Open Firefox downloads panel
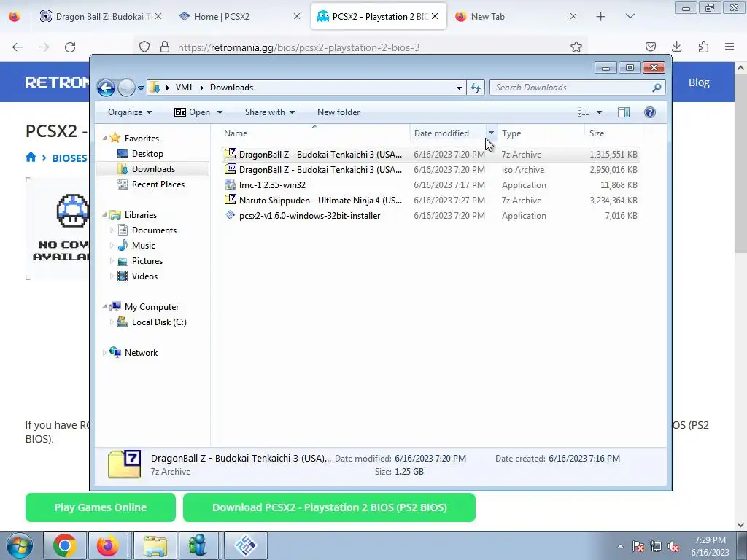The width and height of the screenshot is (747, 560). [676, 47]
